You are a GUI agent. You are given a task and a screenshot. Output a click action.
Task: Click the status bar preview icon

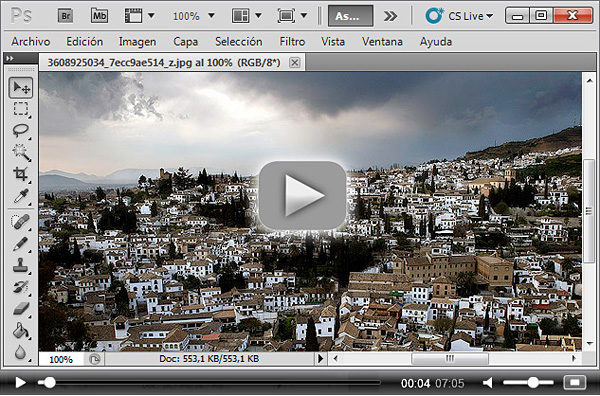pyautogui.click(x=95, y=359)
